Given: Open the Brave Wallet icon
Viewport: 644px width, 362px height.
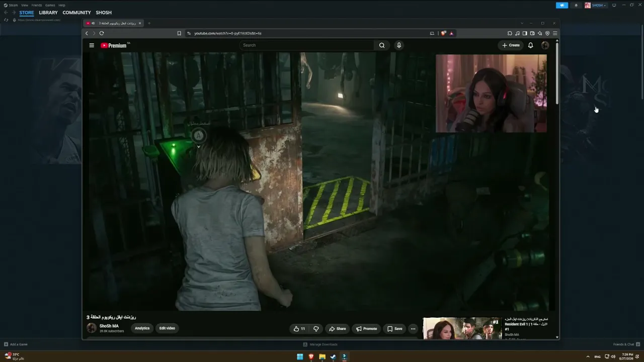Looking at the screenshot, I should click(532, 33).
